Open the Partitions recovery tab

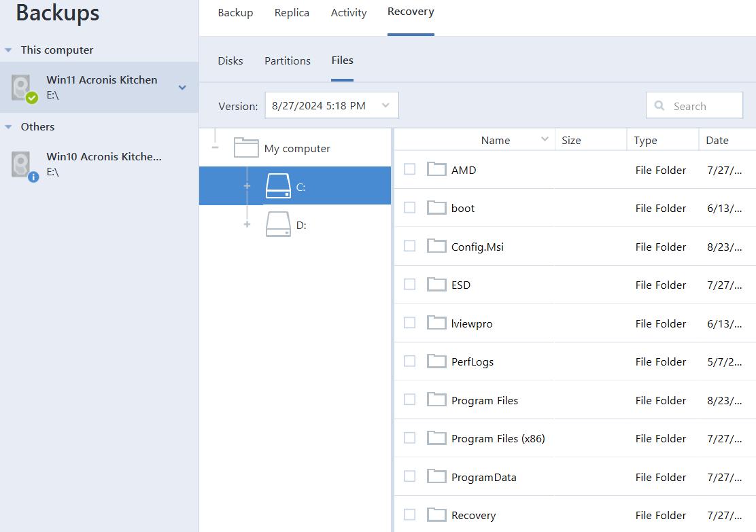tap(287, 60)
